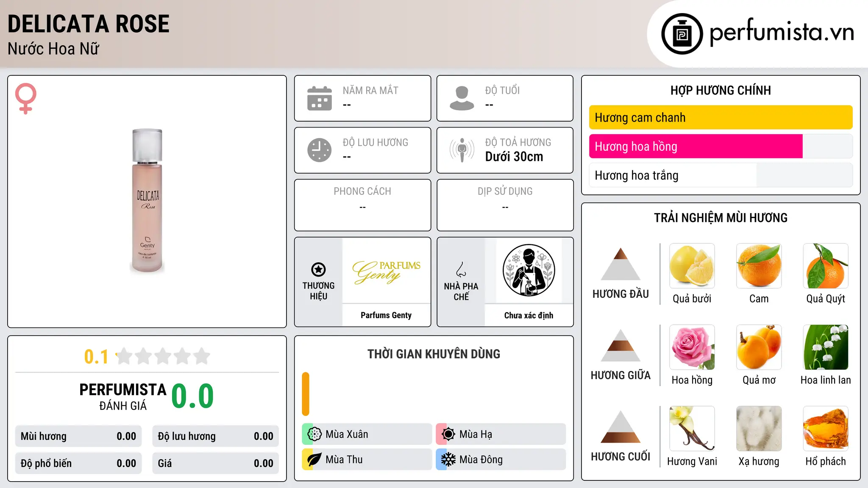Viewport: 868px width, 488px height.
Task: Click the Dưới 30cm sillage value
Action: click(x=514, y=157)
